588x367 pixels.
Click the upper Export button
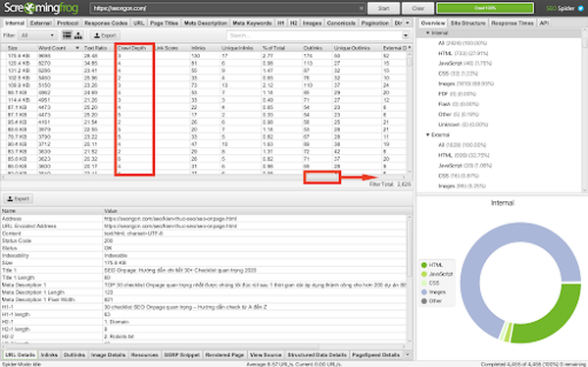(x=105, y=35)
